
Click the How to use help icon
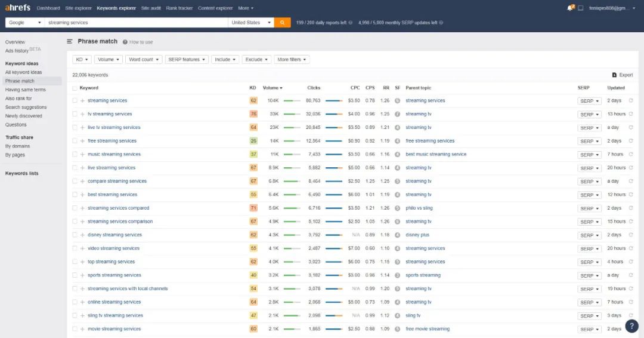[x=125, y=42]
